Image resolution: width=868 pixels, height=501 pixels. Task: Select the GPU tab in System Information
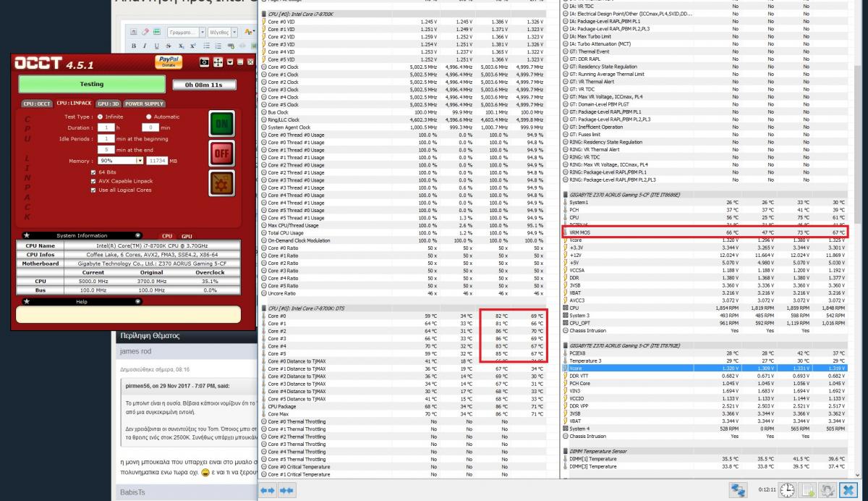point(187,236)
